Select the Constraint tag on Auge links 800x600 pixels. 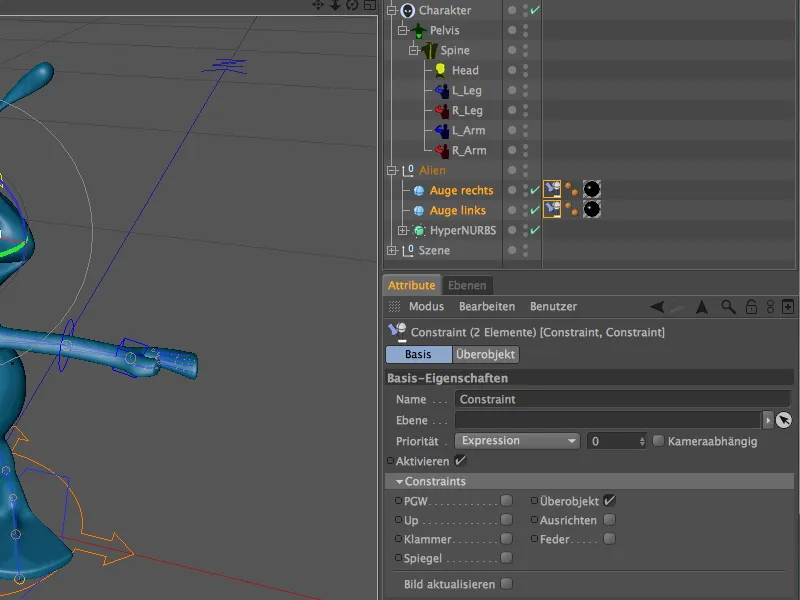552,209
